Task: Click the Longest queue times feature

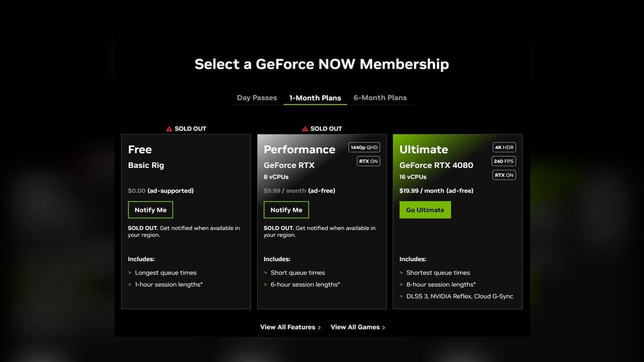Action: tap(166, 273)
